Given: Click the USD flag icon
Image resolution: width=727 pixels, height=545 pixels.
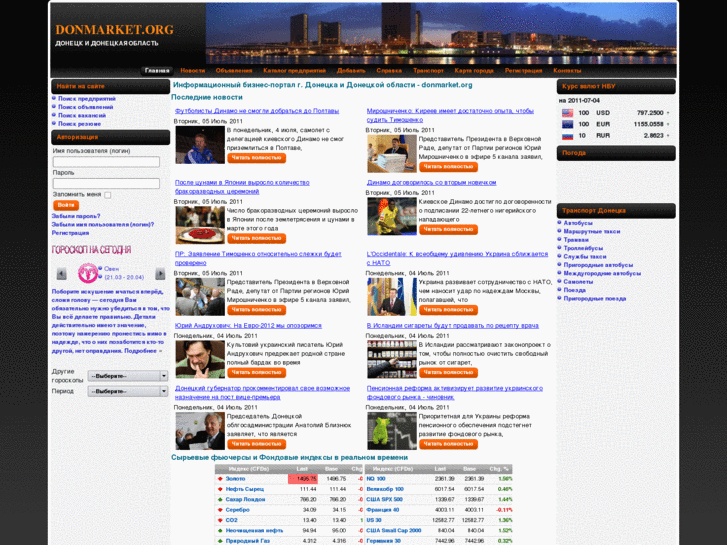Looking at the screenshot, I should (x=568, y=113).
